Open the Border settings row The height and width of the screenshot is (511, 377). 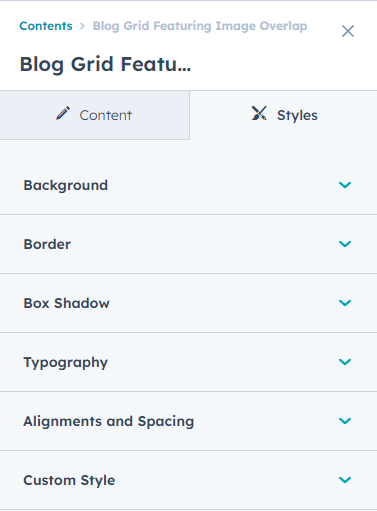click(x=188, y=244)
